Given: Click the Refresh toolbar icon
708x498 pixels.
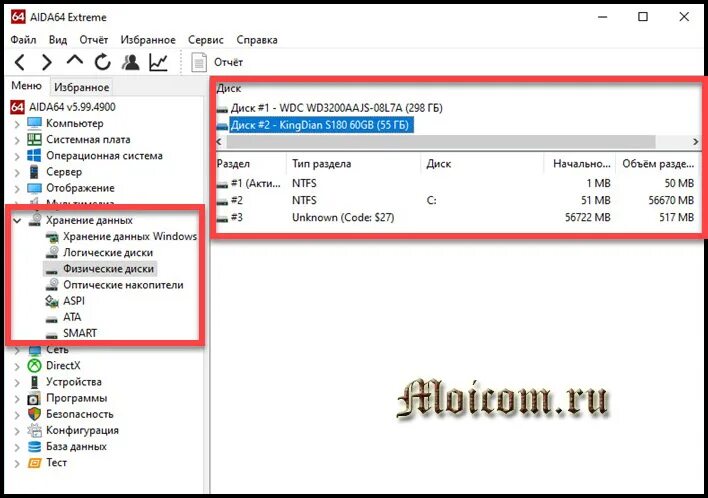Looking at the screenshot, I should pyautogui.click(x=102, y=62).
